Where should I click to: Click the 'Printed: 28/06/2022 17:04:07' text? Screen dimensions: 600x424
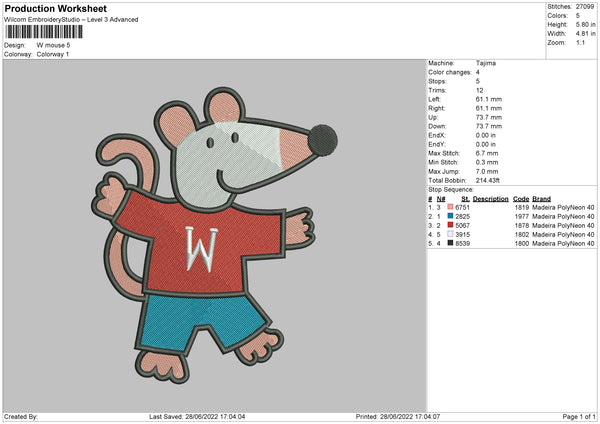pyautogui.click(x=398, y=417)
